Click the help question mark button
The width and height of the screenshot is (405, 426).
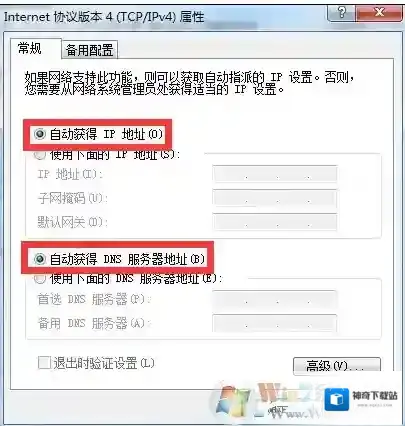(342, 13)
